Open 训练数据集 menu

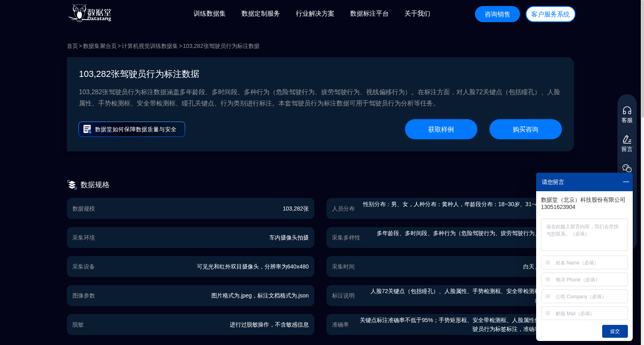[209, 14]
